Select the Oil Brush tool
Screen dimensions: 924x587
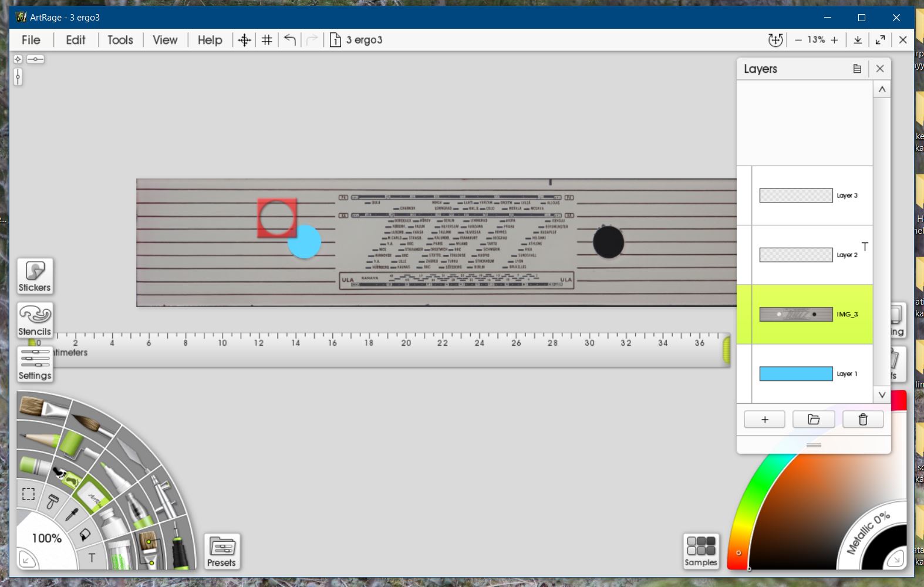(42, 407)
